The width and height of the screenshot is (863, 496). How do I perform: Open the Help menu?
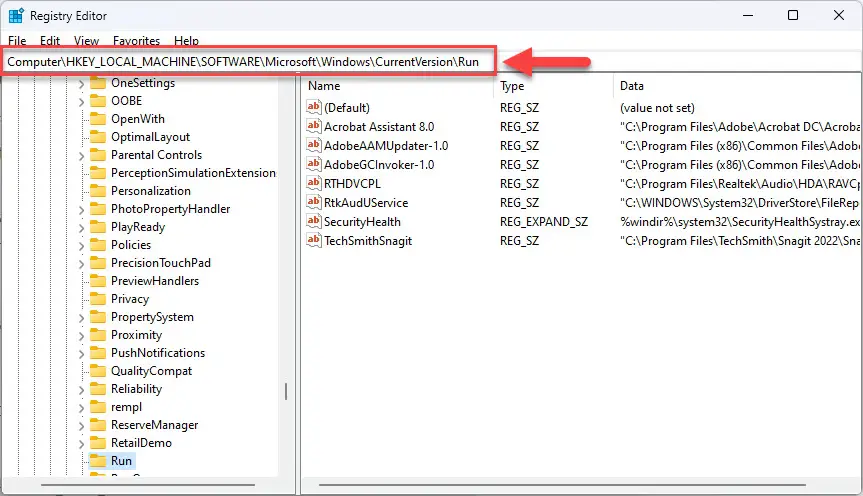(x=187, y=41)
